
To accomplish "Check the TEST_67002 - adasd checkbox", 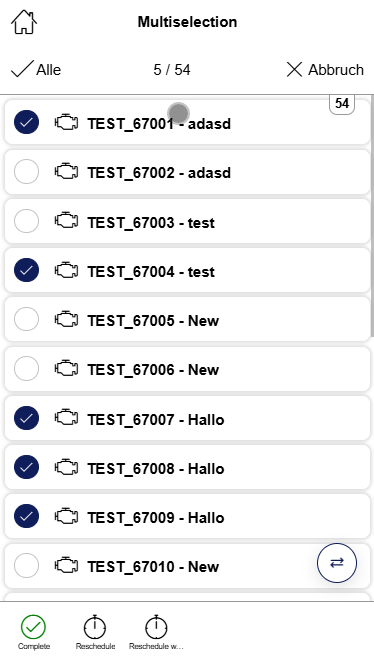I will pos(26,172).
